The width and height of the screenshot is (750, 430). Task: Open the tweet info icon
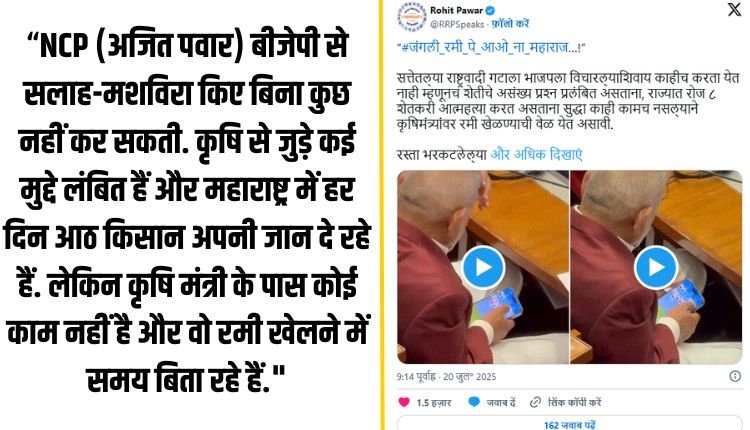click(735, 376)
